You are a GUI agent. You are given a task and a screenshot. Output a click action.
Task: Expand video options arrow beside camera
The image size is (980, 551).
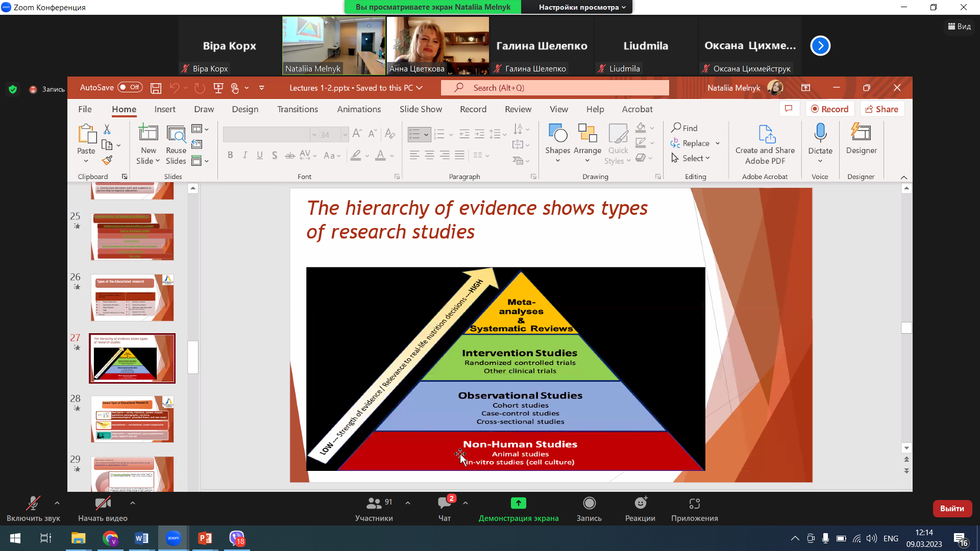(133, 503)
